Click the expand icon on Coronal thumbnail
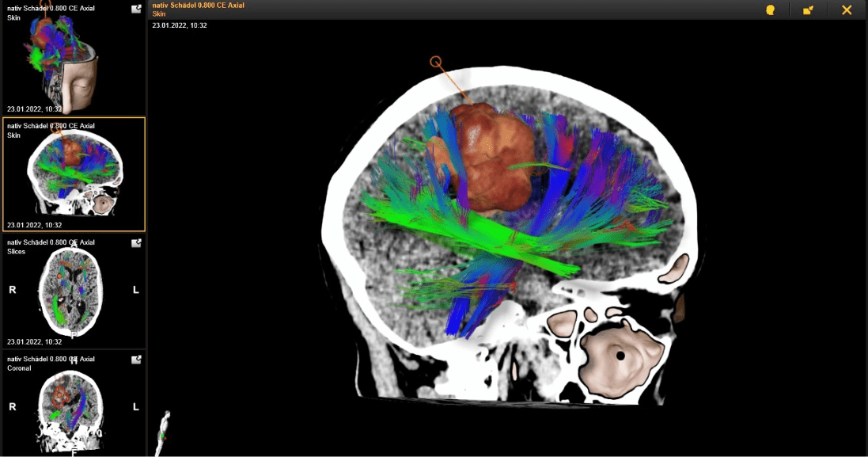This screenshot has height=457, width=868. [136, 360]
